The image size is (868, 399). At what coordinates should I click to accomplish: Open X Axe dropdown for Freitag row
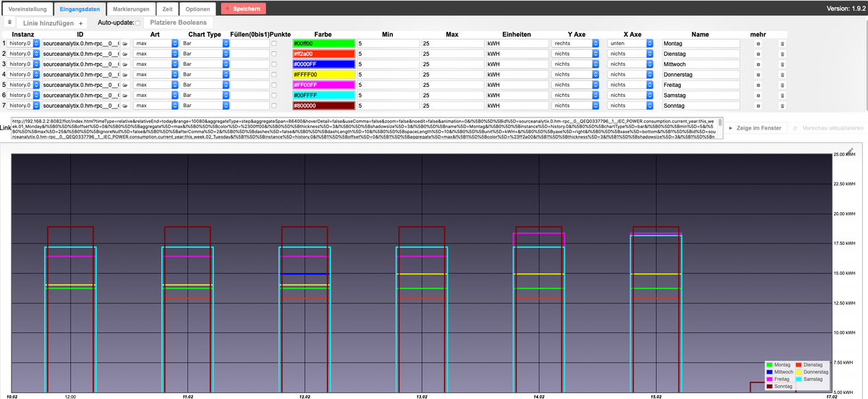pos(631,85)
